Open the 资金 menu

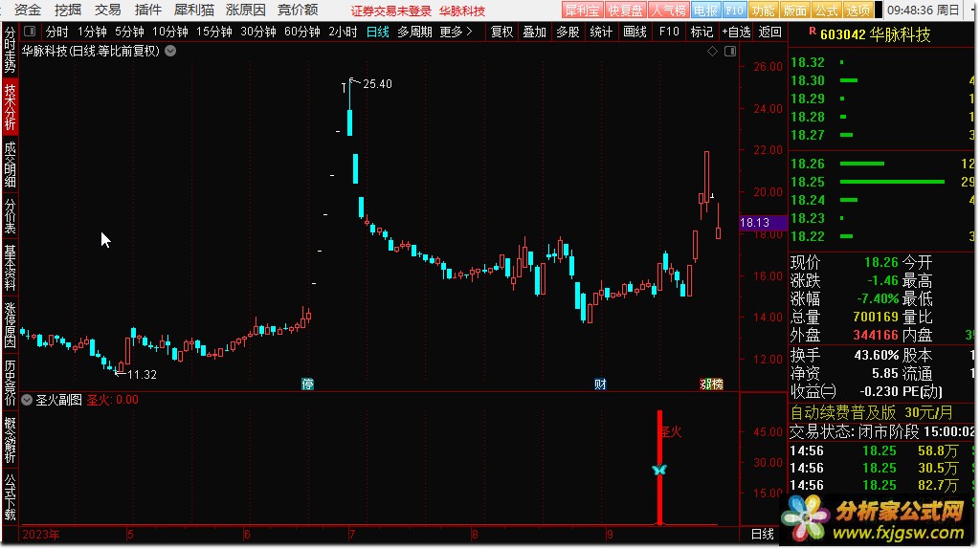pos(27,10)
